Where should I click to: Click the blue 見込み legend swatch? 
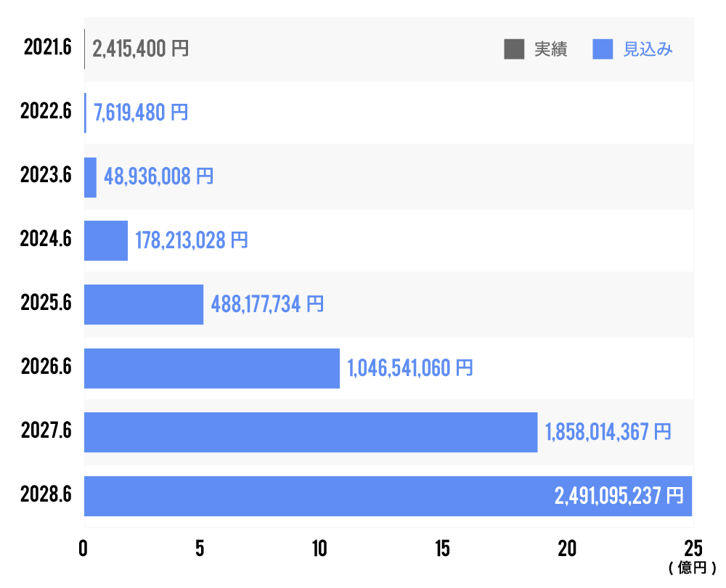point(603,49)
